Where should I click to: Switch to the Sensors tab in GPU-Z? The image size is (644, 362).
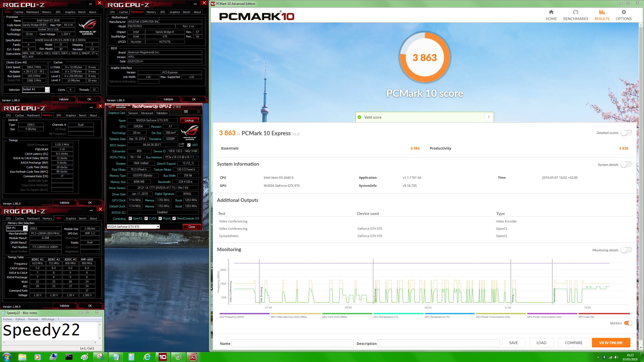[x=133, y=113]
